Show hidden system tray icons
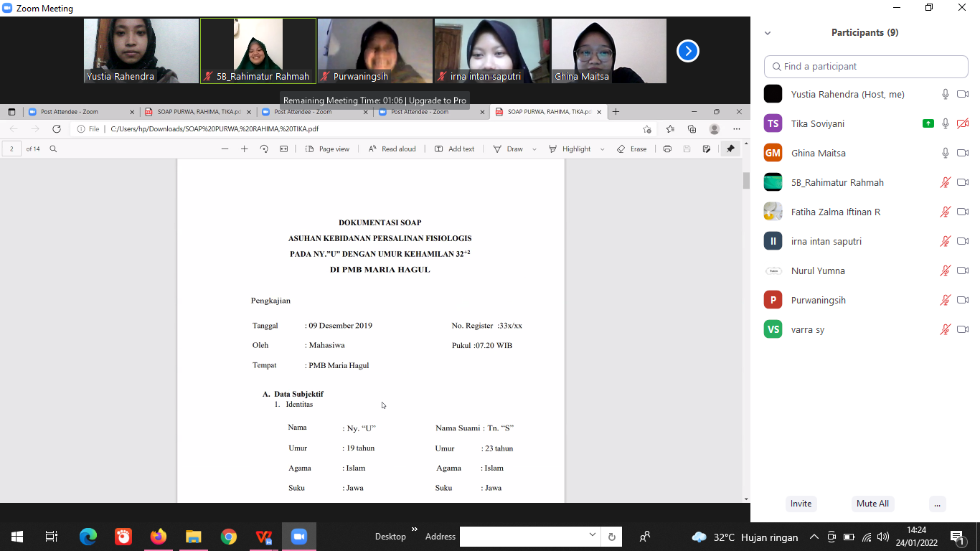This screenshot has height=551, width=980. tap(814, 537)
